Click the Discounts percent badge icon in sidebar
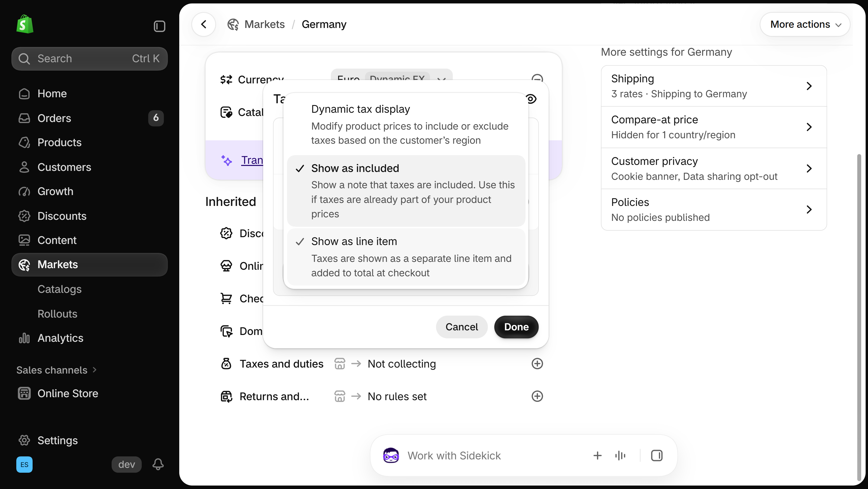Viewport: 868px width, 489px height. (x=24, y=216)
